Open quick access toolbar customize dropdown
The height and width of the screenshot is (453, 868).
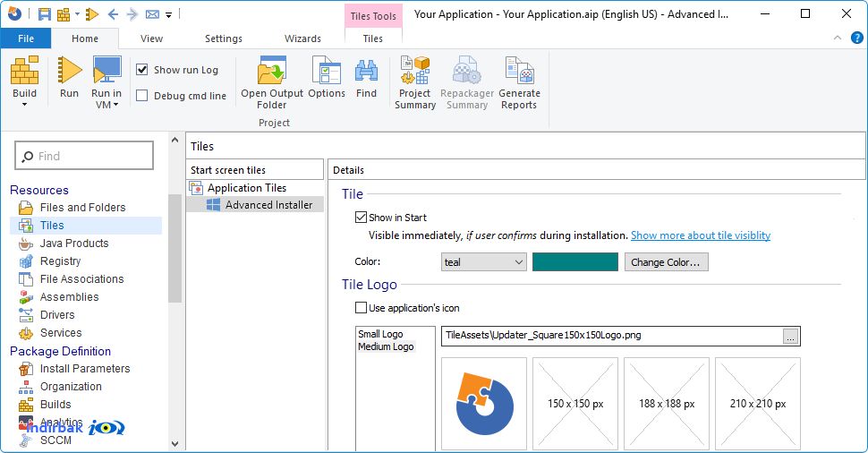point(169,15)
